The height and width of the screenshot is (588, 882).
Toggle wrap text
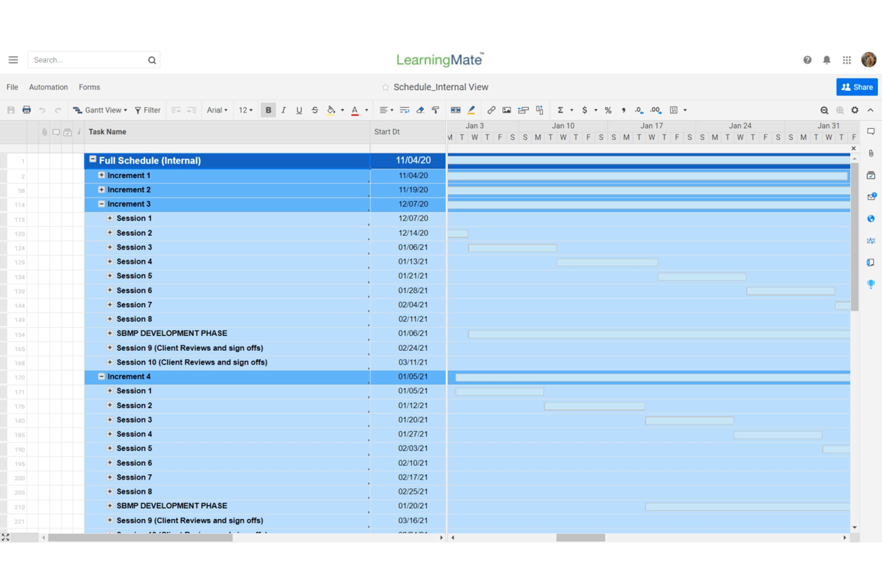click(404, 110)
